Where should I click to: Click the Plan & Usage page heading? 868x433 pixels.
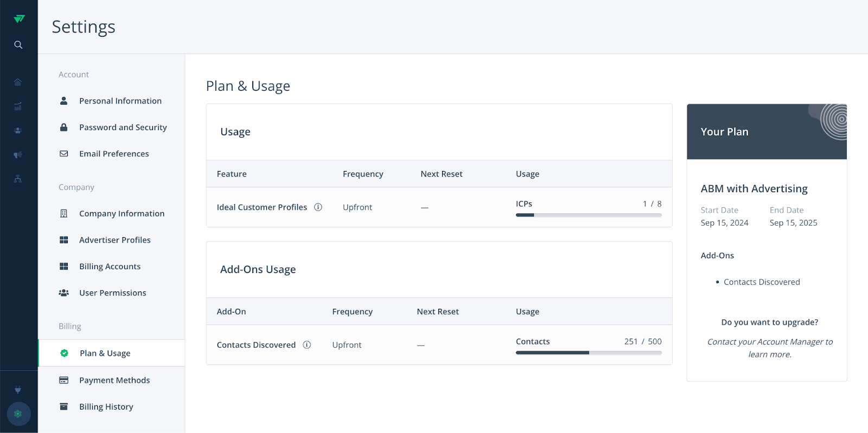pyautogui.click(x=248, y=86)
